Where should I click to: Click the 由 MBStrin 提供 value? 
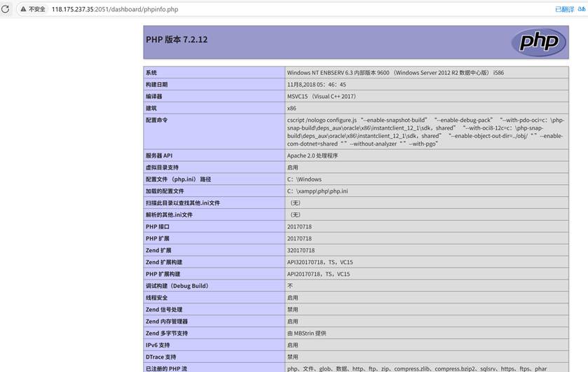[307, 333]
